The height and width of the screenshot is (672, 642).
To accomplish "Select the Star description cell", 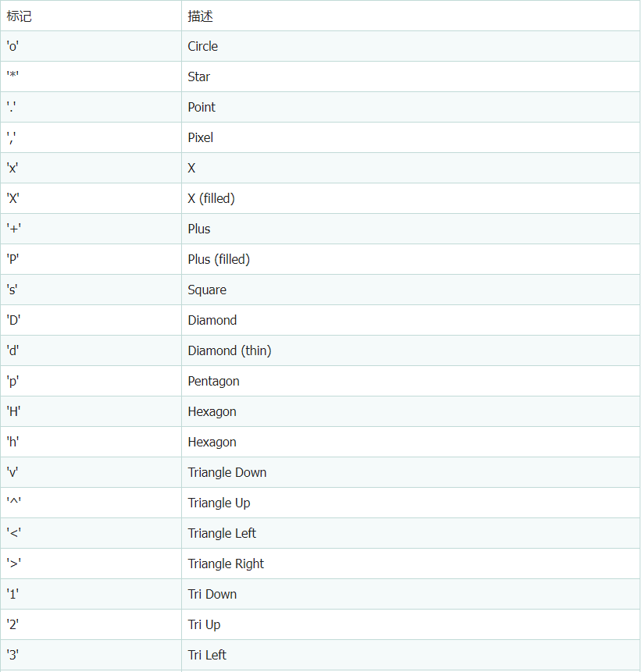I will [x=411, y=76].
